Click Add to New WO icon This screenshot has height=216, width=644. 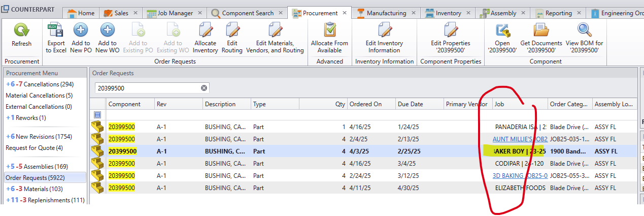[107, 30]
